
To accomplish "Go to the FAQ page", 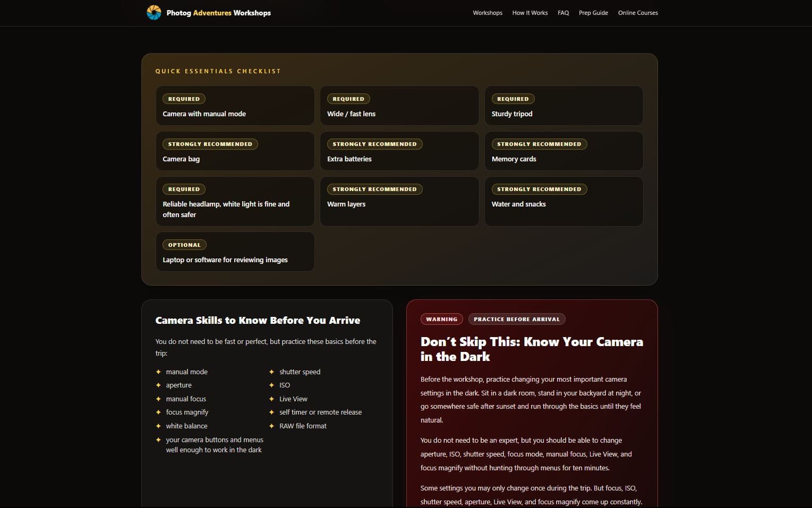I will [563, 13].
